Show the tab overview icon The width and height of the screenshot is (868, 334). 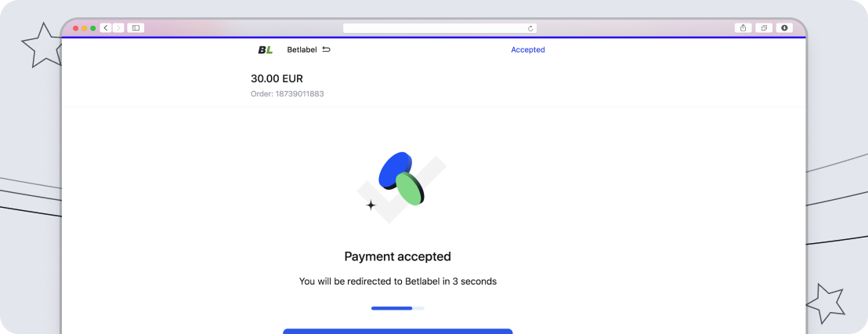click(x=764, y=28)
